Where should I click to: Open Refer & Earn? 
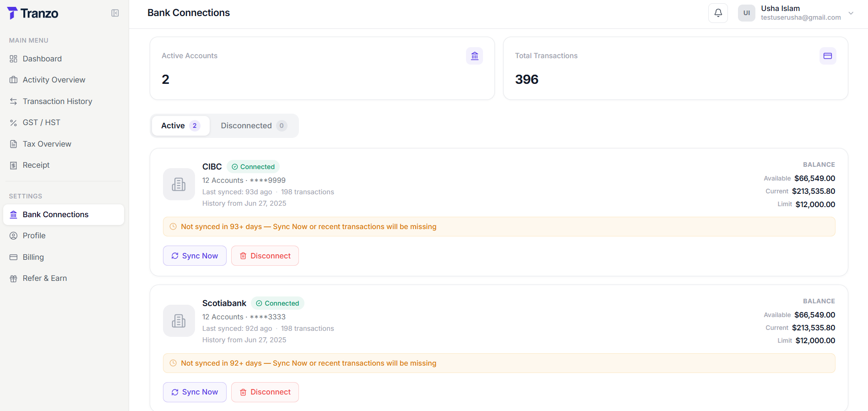click(64, 278)
